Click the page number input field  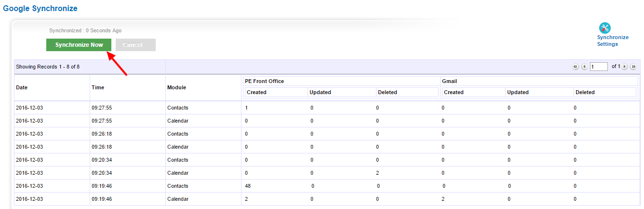pyautogui.click(x=599, y=67)
